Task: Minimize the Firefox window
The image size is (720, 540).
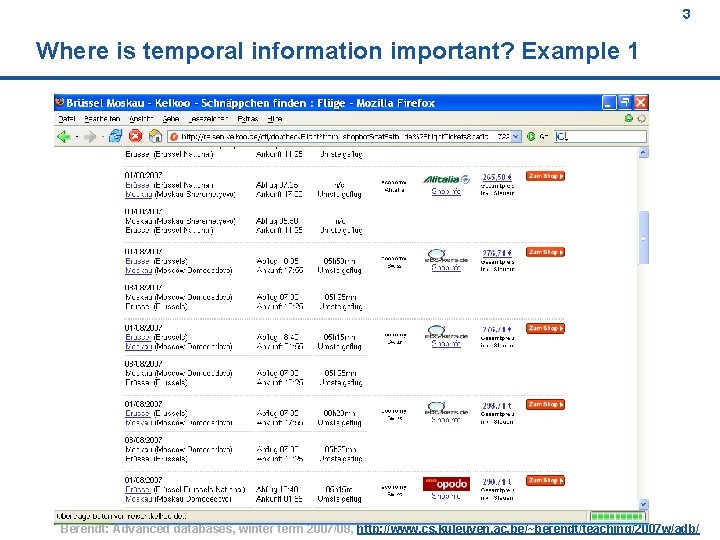Action: tap(609, 102)
